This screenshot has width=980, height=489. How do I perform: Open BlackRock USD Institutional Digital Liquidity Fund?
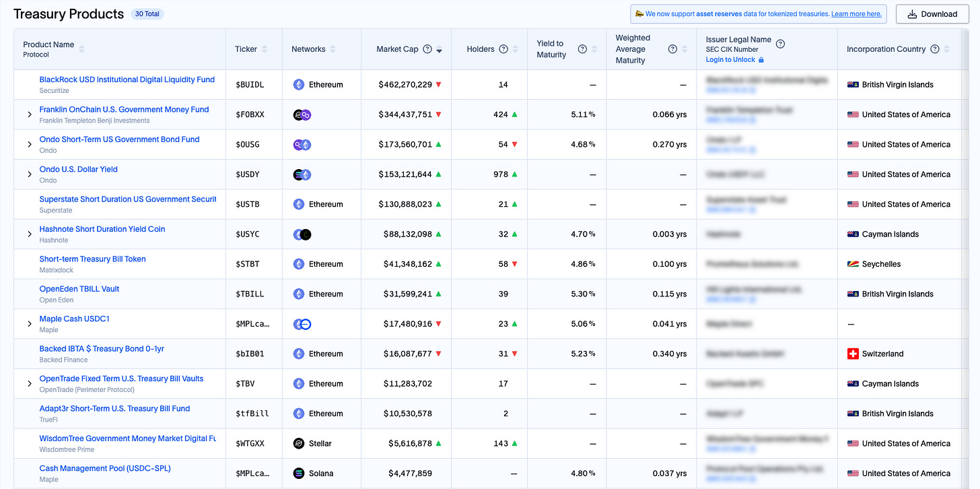click(127, 79)
